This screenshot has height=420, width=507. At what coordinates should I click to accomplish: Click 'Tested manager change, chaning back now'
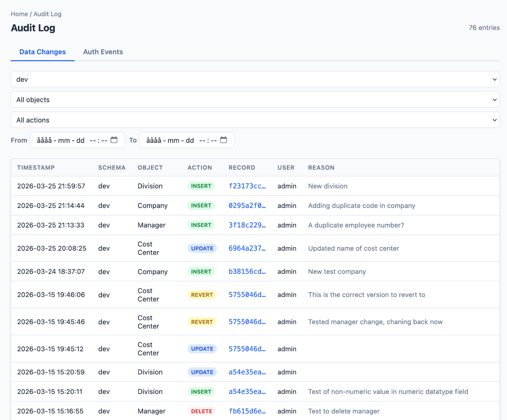click(x=375, y=322)
